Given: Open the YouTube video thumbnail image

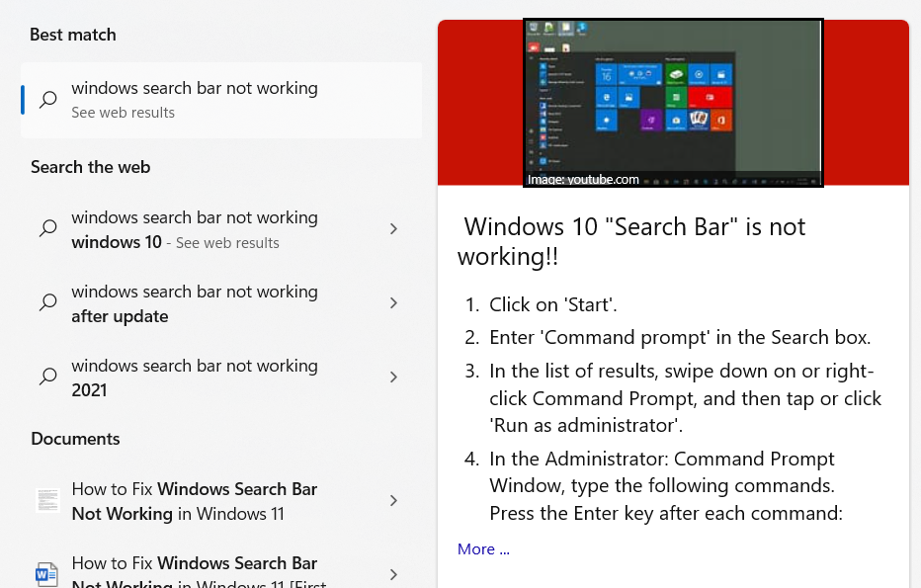Looking at the screenshot, I should click(x=673, y=103).
